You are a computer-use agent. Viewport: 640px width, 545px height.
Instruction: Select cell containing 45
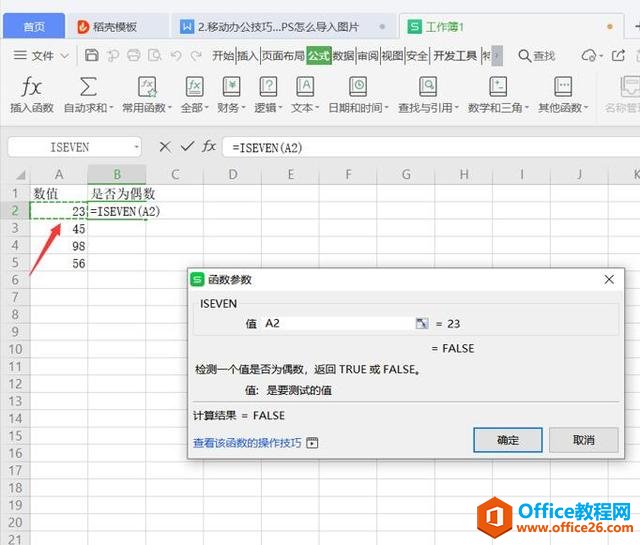(59, 229)
